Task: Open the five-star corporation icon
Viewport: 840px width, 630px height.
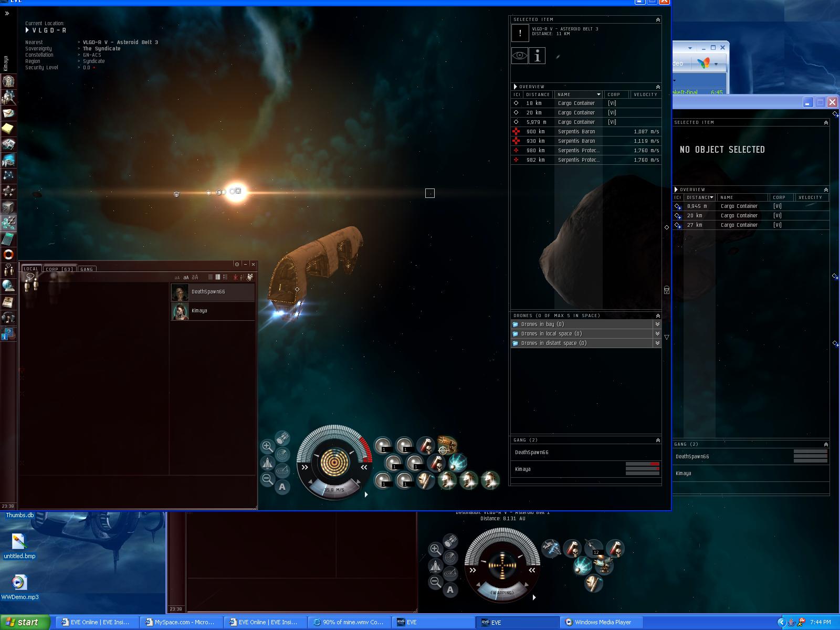Action: click(8, 191)
